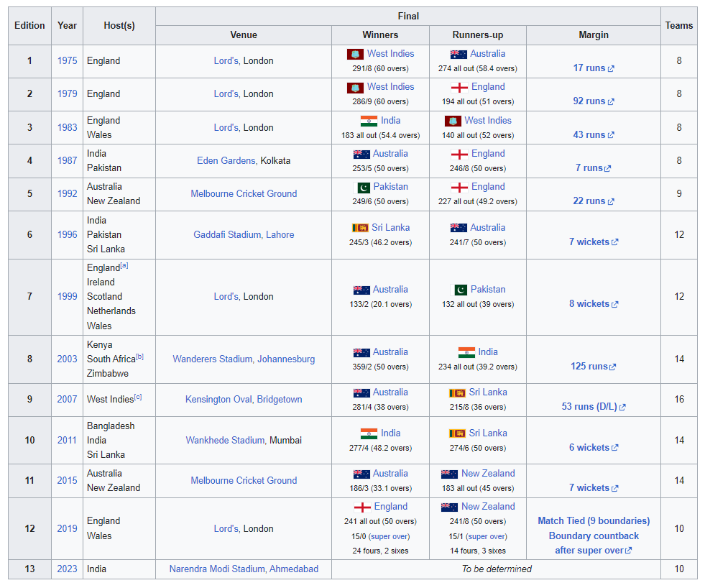The image size is (705, 588).
Task: Click the Venue column header
Action: point(244,35)
